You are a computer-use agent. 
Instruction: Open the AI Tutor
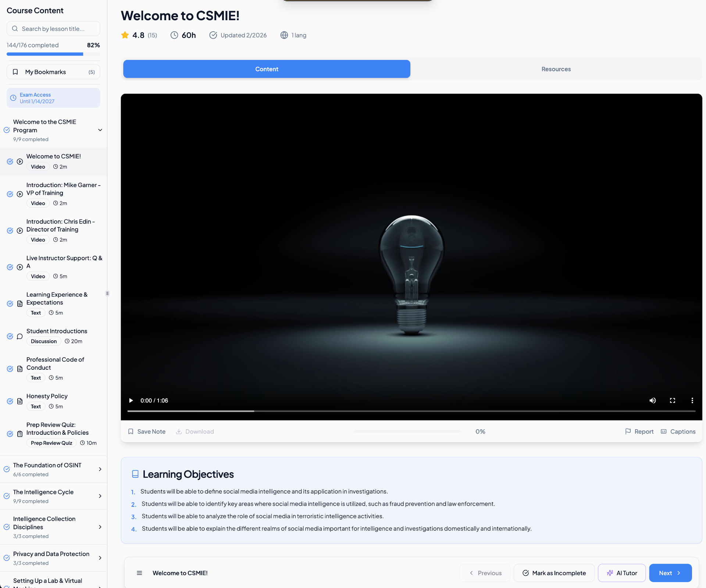(622, 573)
